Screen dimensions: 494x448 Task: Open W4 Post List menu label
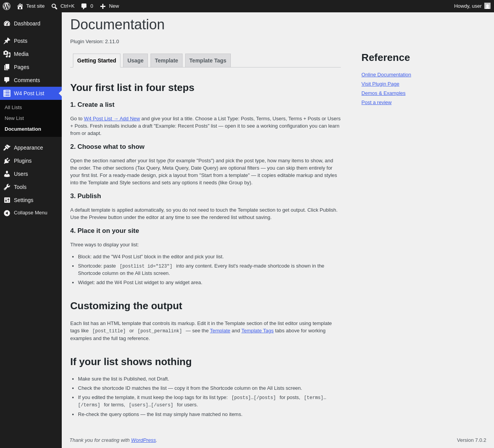[29, 93]
